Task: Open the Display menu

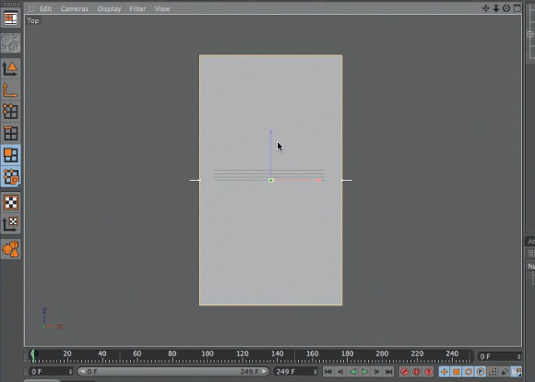Action: coord(109,9)
